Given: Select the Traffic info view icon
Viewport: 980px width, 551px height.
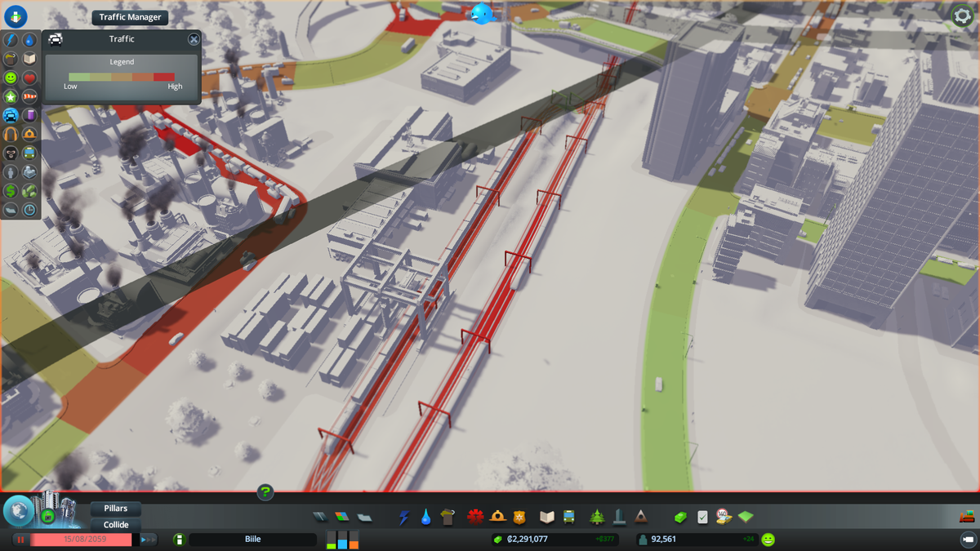Looking at the screenshot, I should point(11,115).
